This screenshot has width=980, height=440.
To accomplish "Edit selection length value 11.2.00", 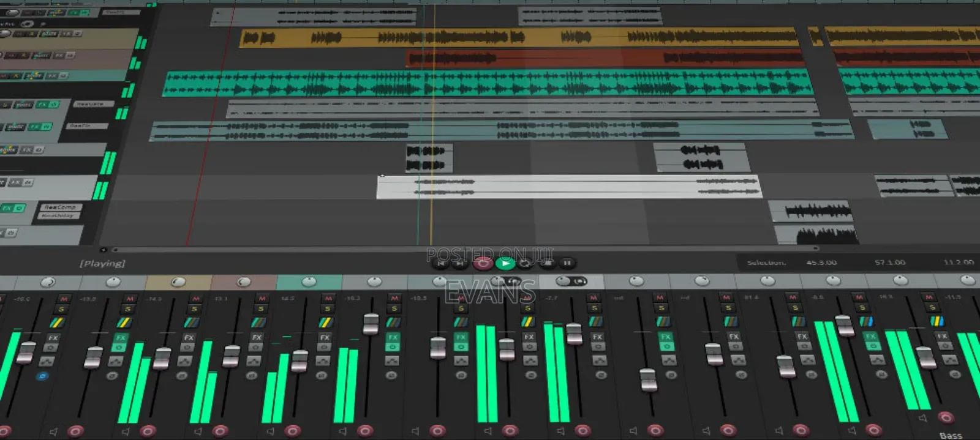I will (959, 262).
